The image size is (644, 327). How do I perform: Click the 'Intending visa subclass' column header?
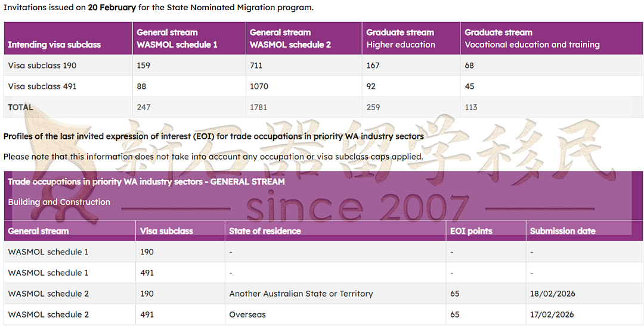point(54,45)
